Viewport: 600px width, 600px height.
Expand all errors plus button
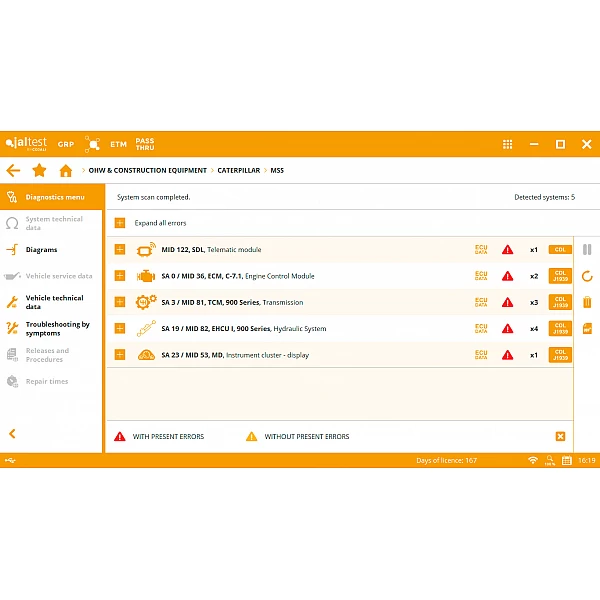point(120,223)
